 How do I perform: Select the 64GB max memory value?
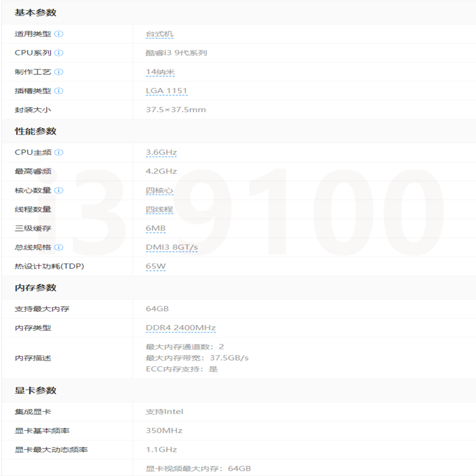pyautogui.click(x=157, y=309)
